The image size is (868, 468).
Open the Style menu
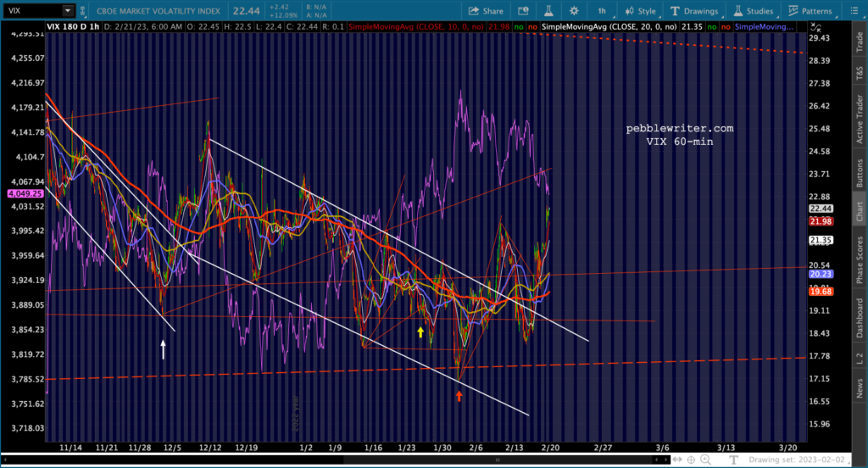coord(641,10)
